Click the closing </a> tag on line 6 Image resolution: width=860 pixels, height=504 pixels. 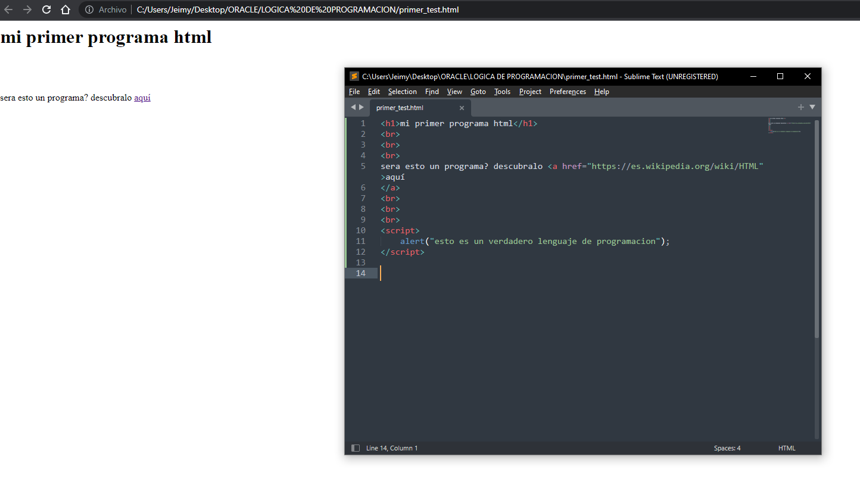point(390,187)
